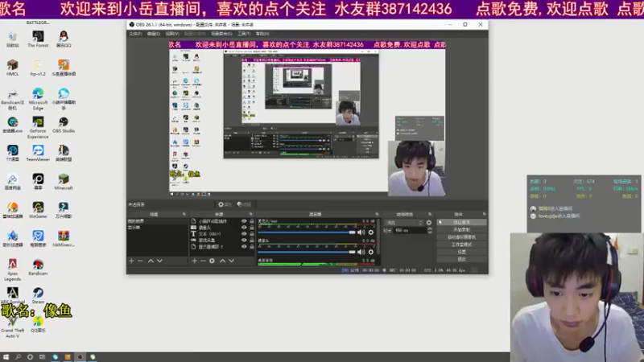
Task: Open GeForce Experience desktop shortcut
Action: point(38,128)
